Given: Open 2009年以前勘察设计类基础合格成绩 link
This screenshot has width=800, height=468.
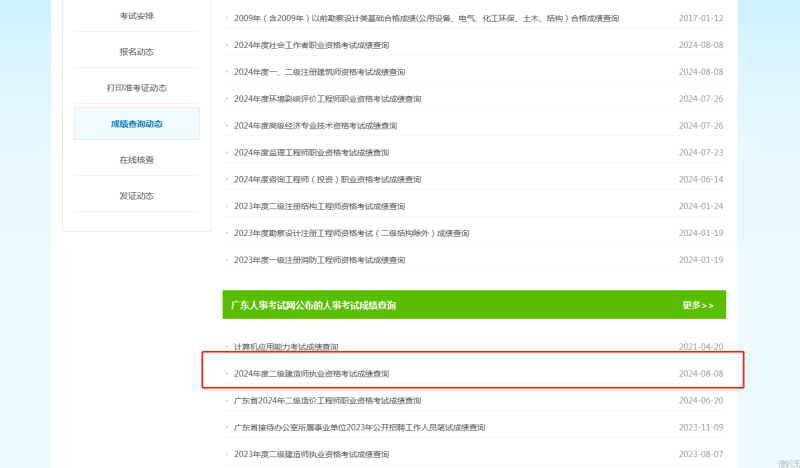Looking at the screenshot, I should 426,19.
